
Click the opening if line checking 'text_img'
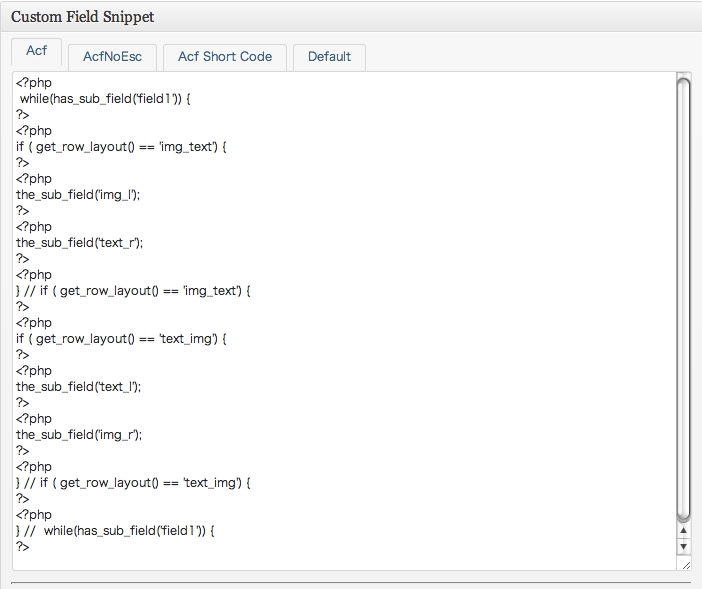[x=121, y=339]
